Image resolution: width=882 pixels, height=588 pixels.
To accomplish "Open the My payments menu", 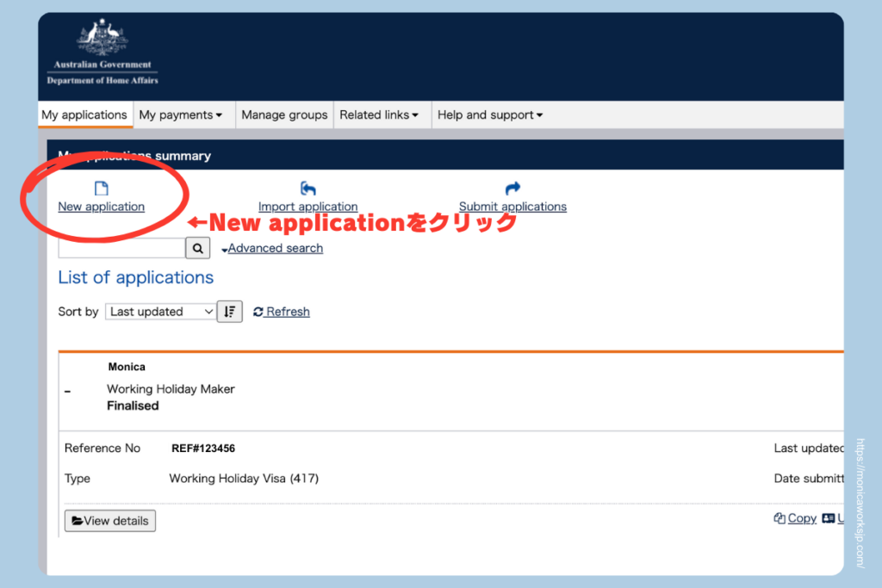I will click(181, 115).
